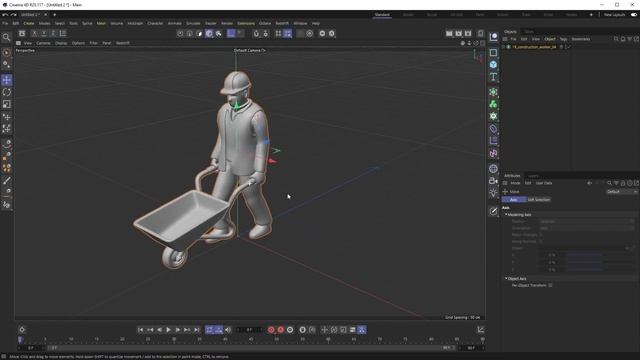The height and width of the screenshot is (360, 640).
Task: Add a Cube primitive from palette
Action: [x=493, y=64]
